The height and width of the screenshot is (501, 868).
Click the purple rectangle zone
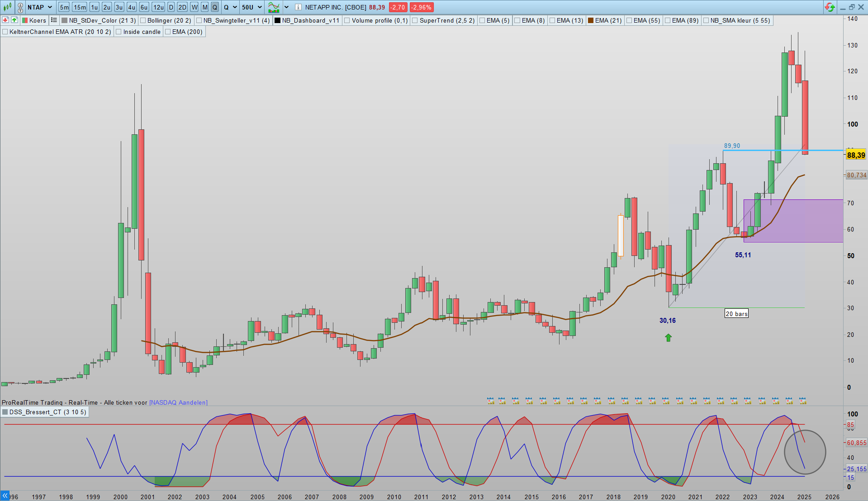793,221
